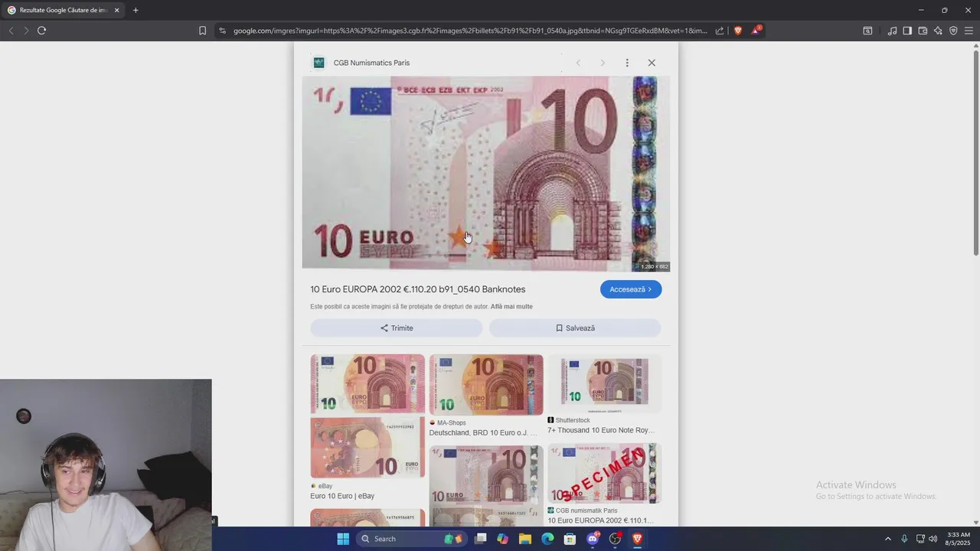Close the Google image results tab
This screenshot has height=551, width=980.
(117, 10)
